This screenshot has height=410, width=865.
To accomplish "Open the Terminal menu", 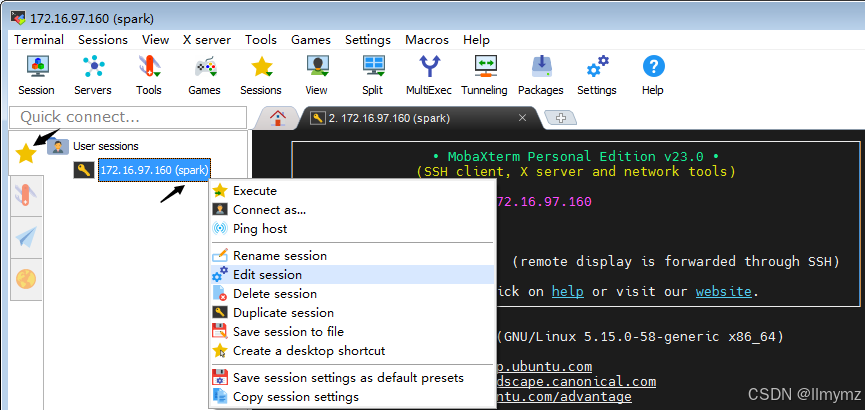I will tap(39, 40).
